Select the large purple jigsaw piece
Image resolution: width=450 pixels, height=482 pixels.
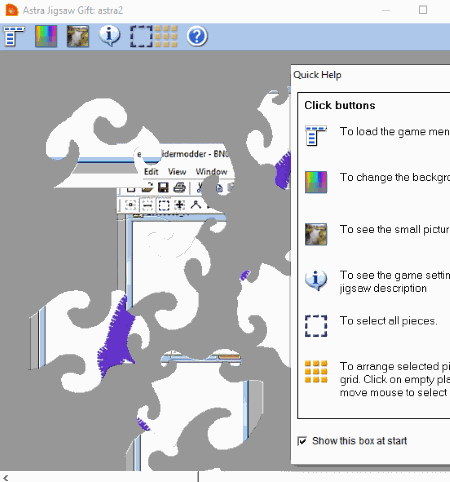tap(116, 340)
